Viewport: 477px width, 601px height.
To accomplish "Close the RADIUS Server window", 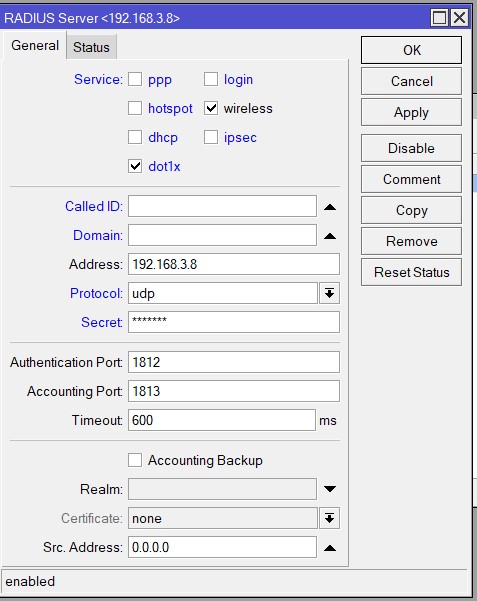I will 459,18.
